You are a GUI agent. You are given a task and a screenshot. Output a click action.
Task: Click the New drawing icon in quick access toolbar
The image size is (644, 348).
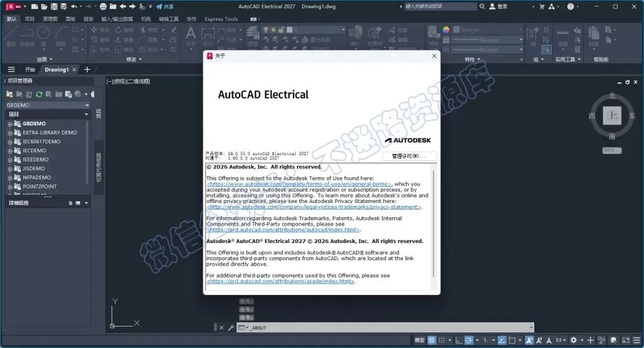tap(35, 7)
